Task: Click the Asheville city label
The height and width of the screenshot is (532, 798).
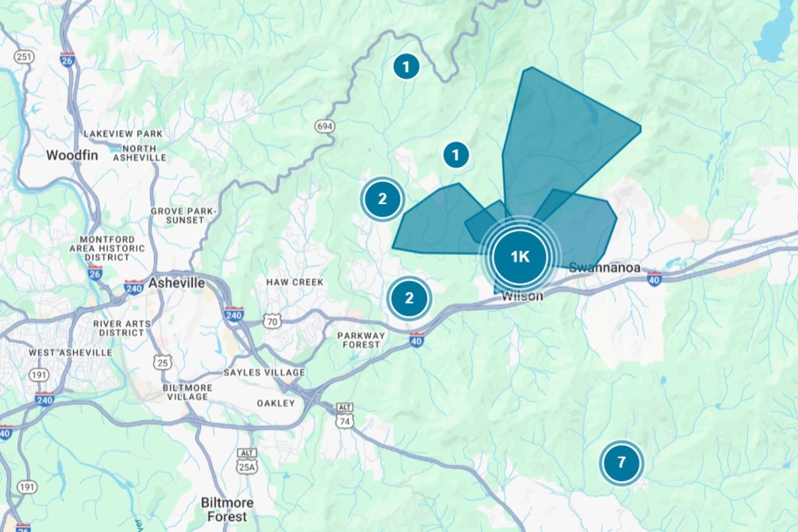Action: [176, 283]
